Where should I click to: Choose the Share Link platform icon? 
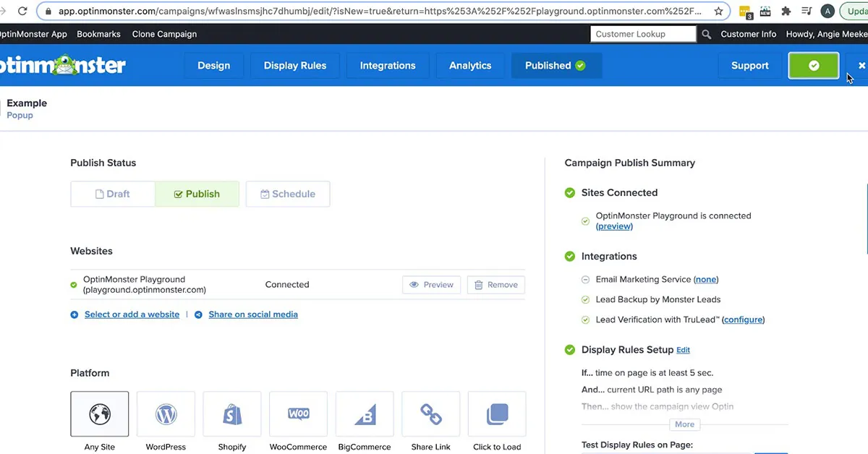click(x=431, y=414)
